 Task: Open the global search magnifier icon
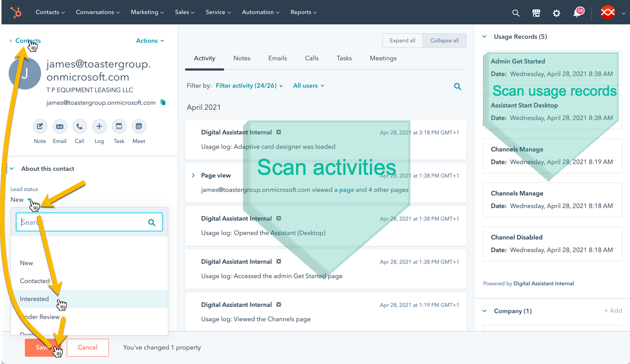[516, 13]
